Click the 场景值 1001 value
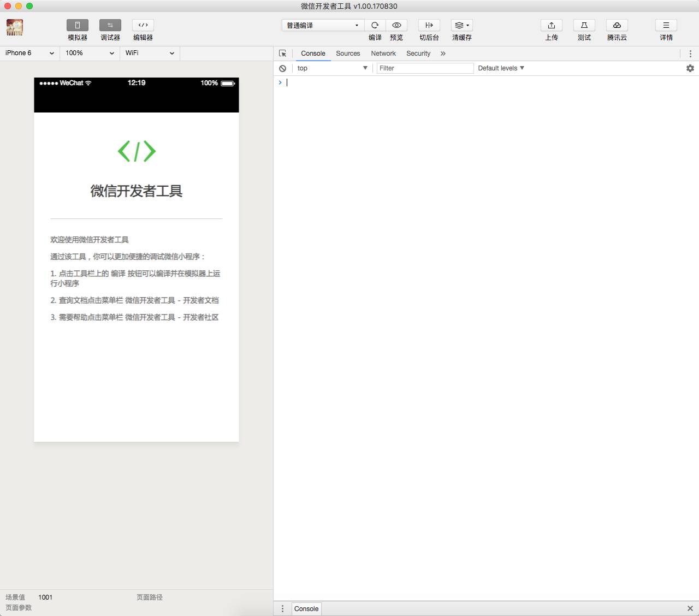699x616 pixels. [x=45, y=597]
